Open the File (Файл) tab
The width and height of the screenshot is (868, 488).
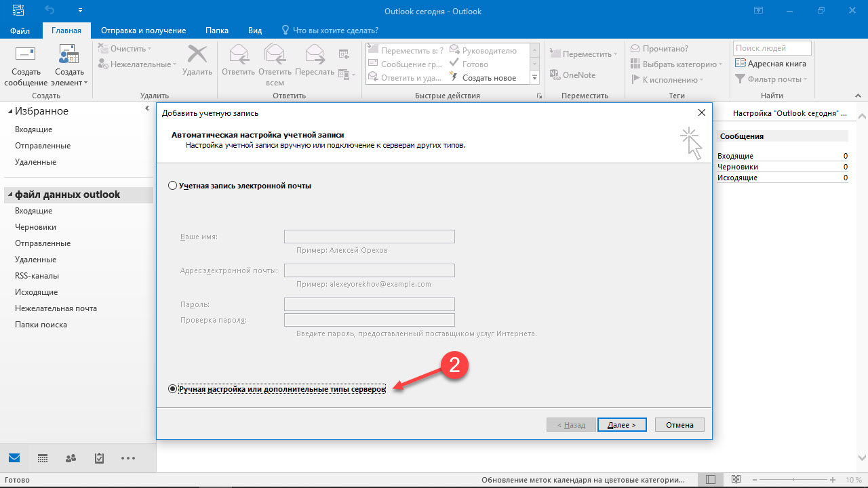[x=20, y=30]
